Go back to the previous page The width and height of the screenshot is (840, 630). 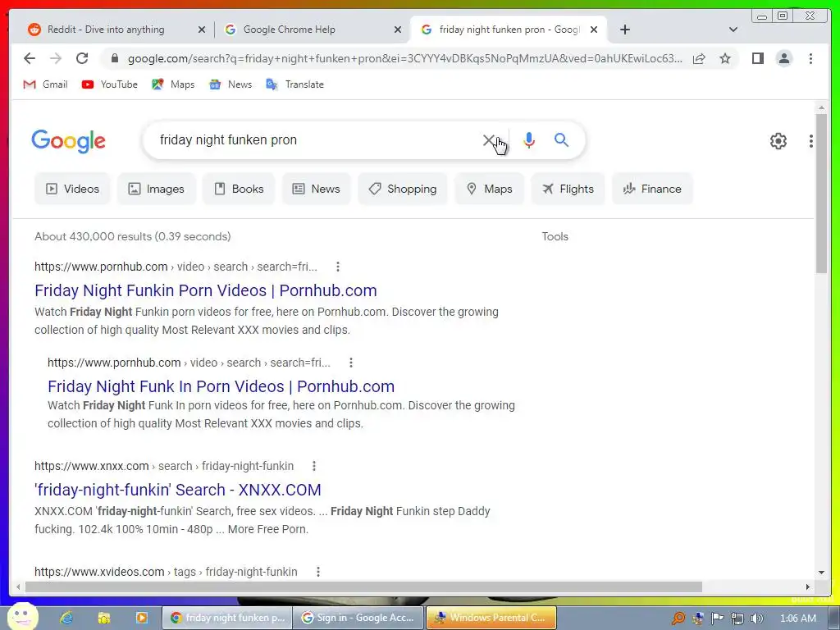[x=30, y=58]
